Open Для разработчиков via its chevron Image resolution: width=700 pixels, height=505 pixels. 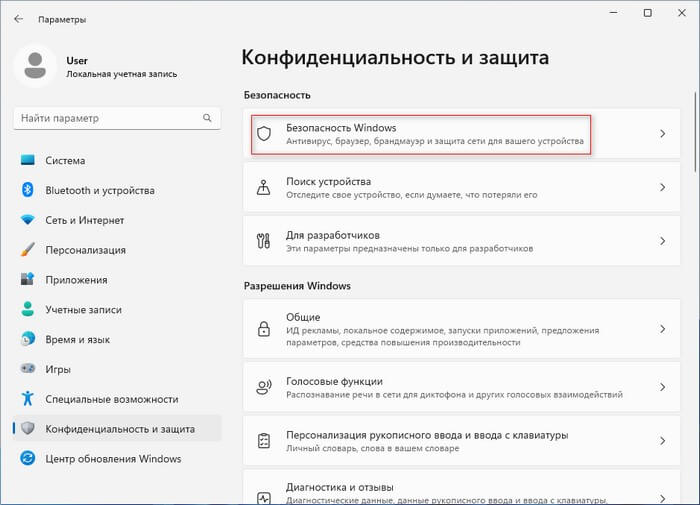[x=662, y=241]
